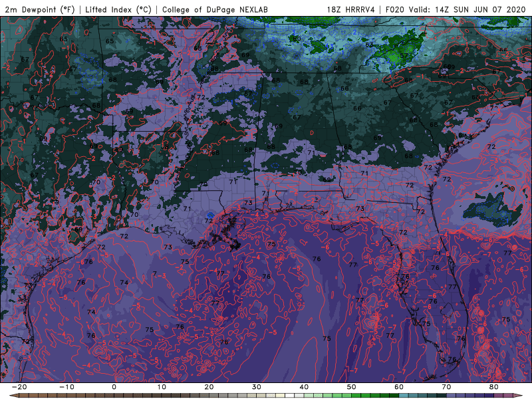Click the 0 tick label on the legend
The width and height of the screenshot is (532, 399).
[x=114, y=387]
